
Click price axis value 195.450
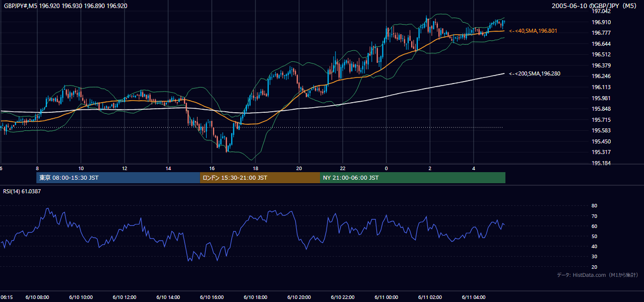pos(601,141)
